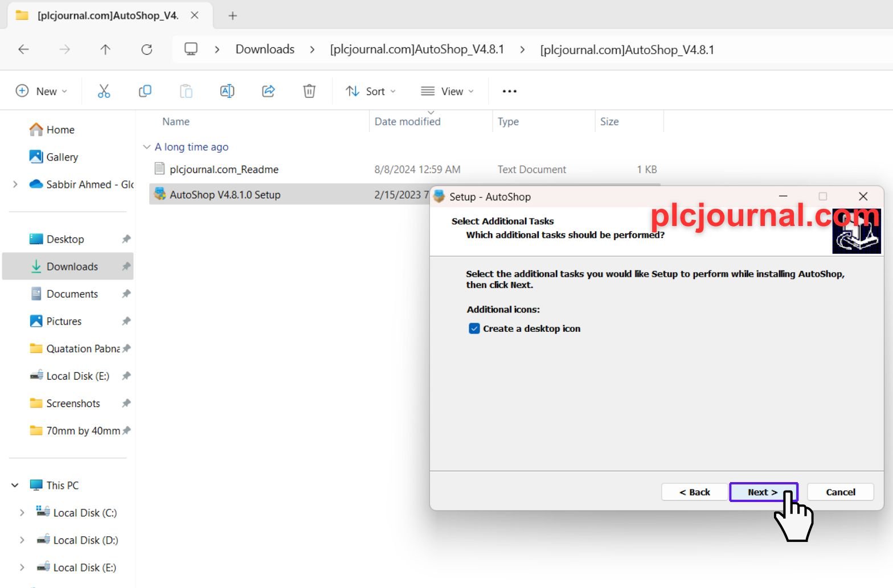Toggle Create a desktop icon checkbox
Image resolution: width=893 pixels, height=588 pixels.
click(474, 328)
